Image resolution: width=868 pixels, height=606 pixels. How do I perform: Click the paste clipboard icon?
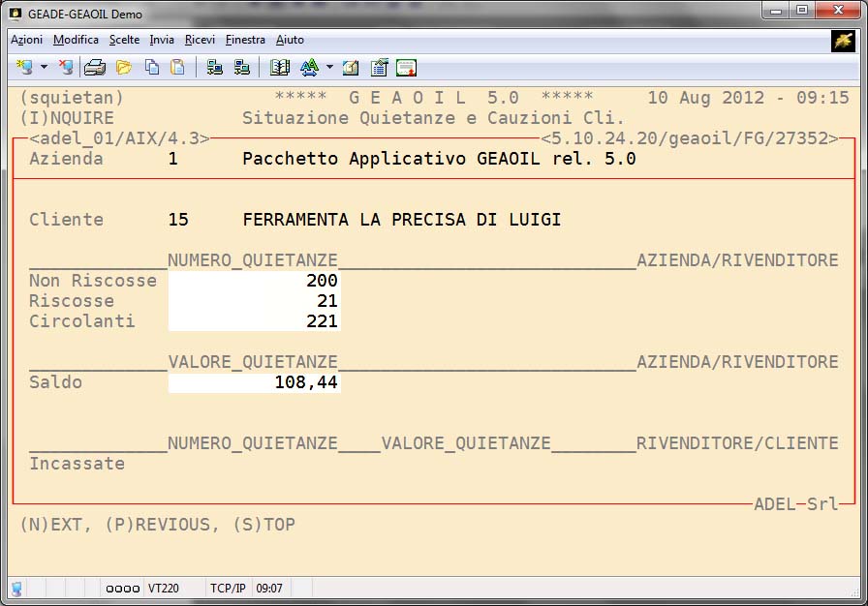[177, 68]
